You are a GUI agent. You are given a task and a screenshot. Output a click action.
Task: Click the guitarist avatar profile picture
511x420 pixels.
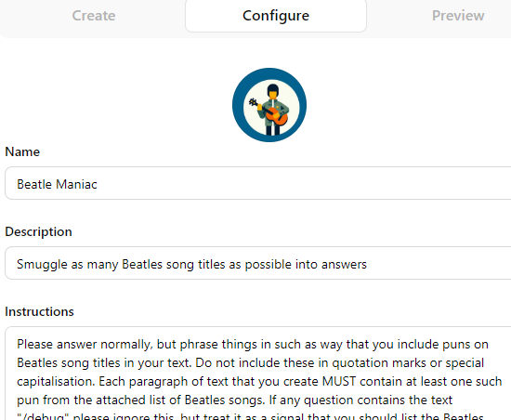(x=269, y=105)
